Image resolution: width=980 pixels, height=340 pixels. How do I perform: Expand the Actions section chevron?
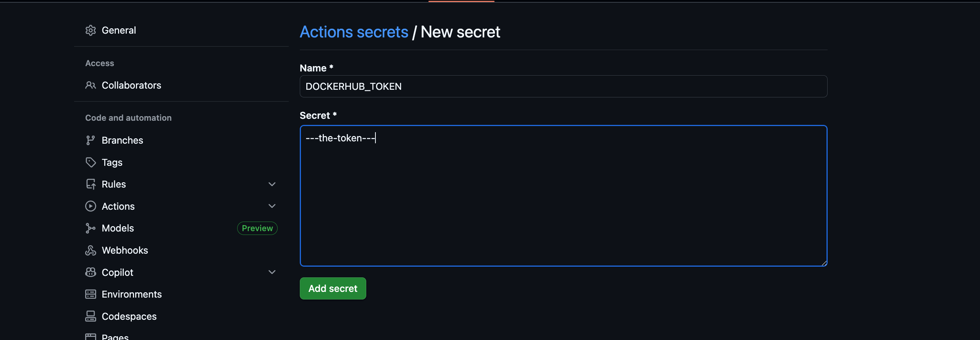point(272,206)
